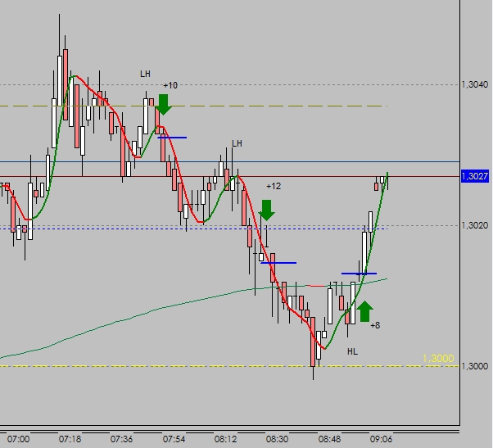
Task: Click the green down arrow below +10
Action: 164,104
